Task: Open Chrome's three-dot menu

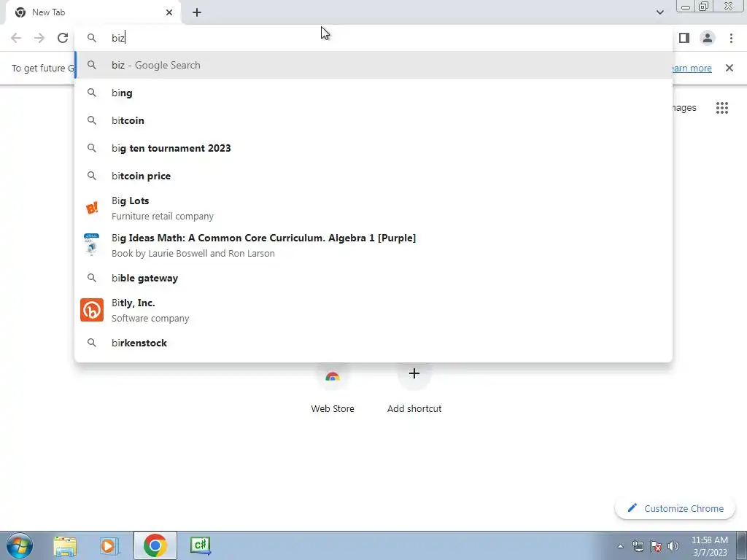Action: coord(731,38)
